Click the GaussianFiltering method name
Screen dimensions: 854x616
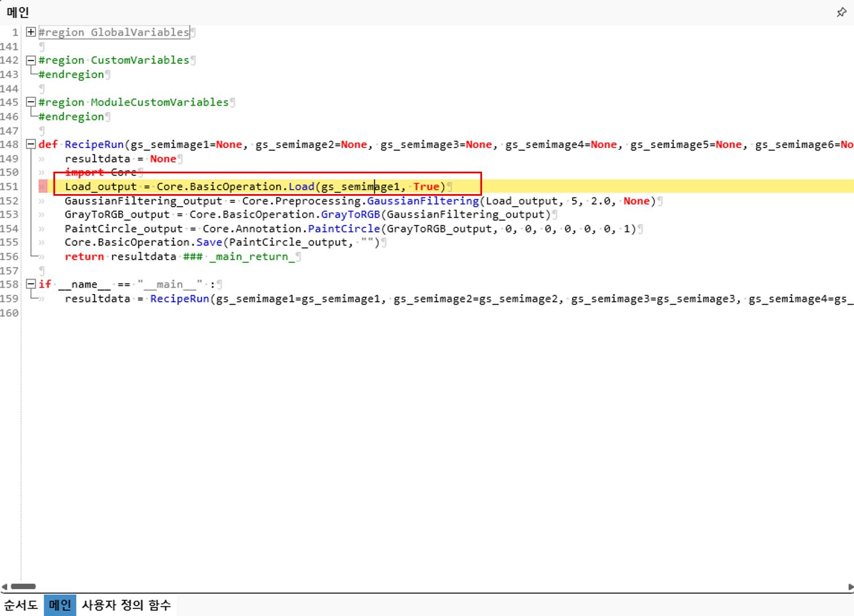point(422,201)
